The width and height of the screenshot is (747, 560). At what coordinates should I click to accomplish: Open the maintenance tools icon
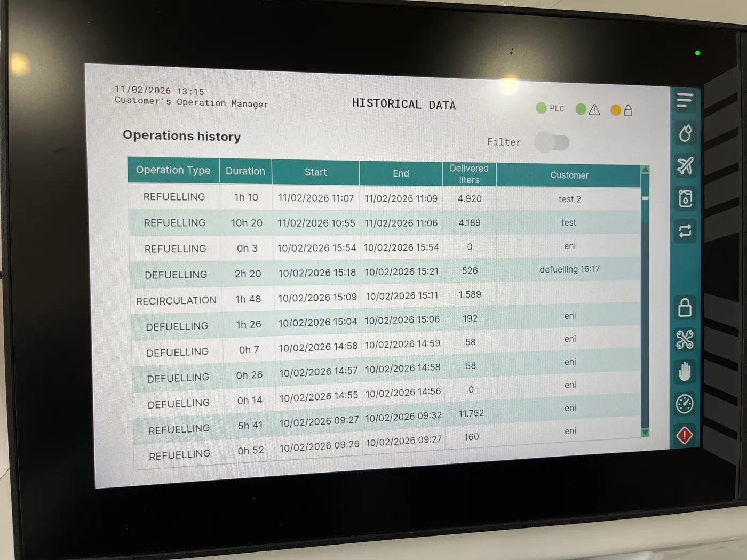point(685,340)
